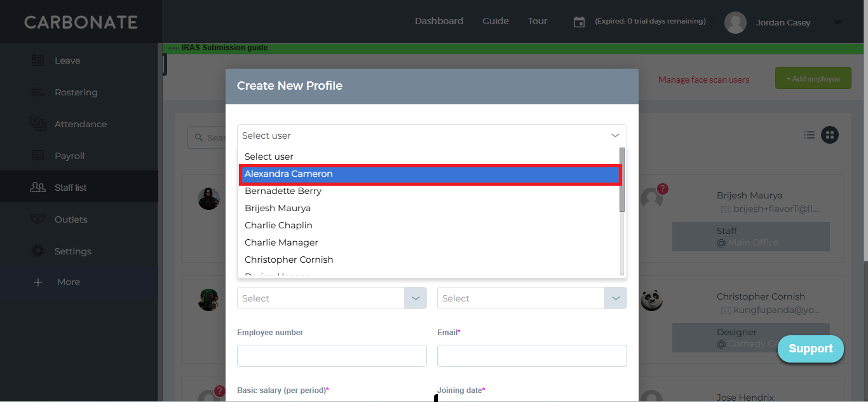Image resolution: width=868 pixels, height=402 pixels.
Task: Expand the More menu in sidebar
Action: coord(38,282)
